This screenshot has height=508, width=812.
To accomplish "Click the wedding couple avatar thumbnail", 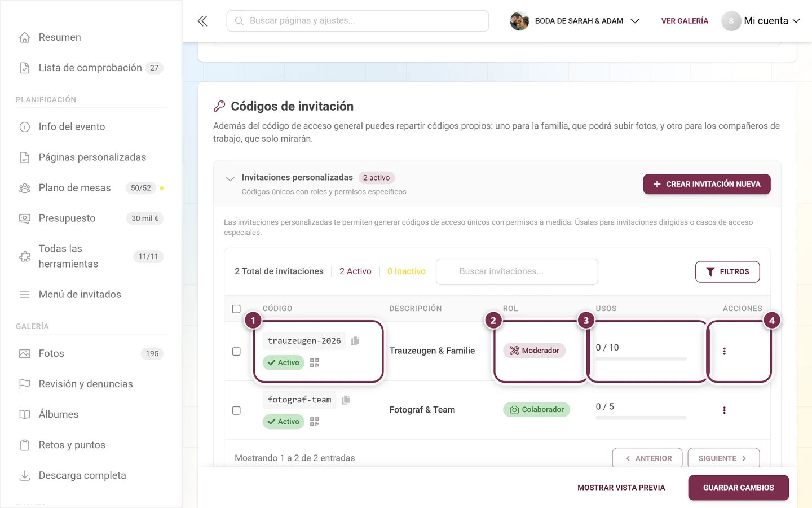I will click(519, 21).
